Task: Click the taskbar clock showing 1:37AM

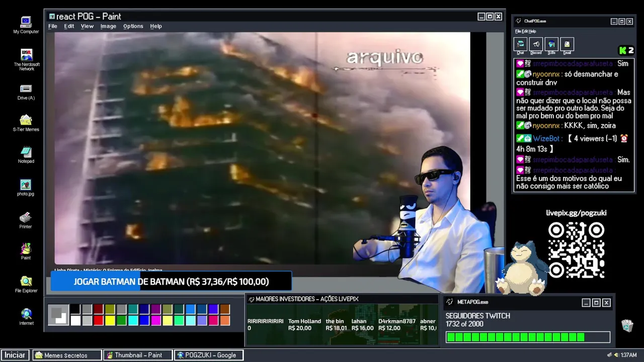Action: tap(628, 355)
